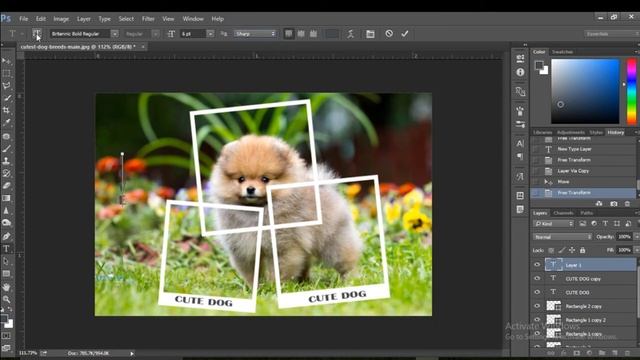Open the Opacity slider dropdown
Image resolution: width=640 pixels, height=360 pixels.
637,237
